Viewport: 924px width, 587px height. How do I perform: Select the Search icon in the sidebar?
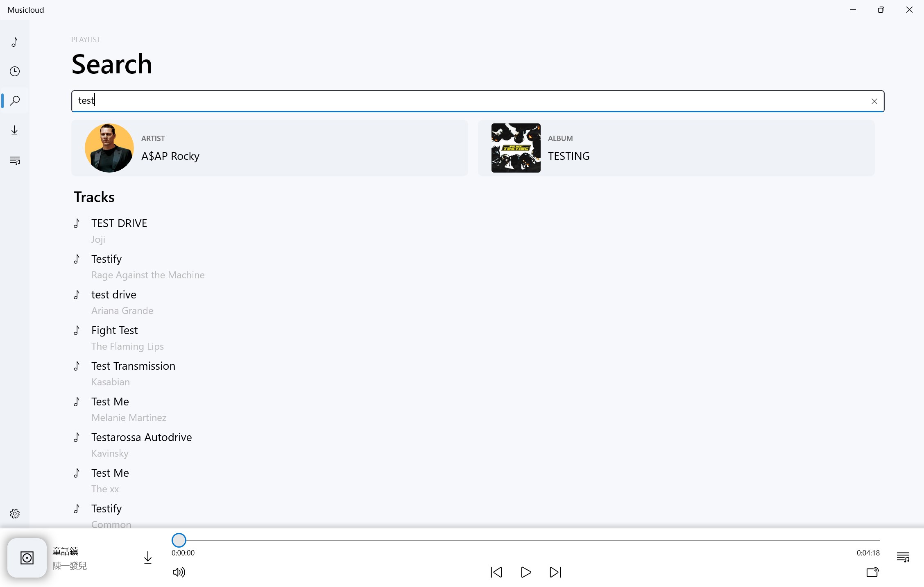15,101
